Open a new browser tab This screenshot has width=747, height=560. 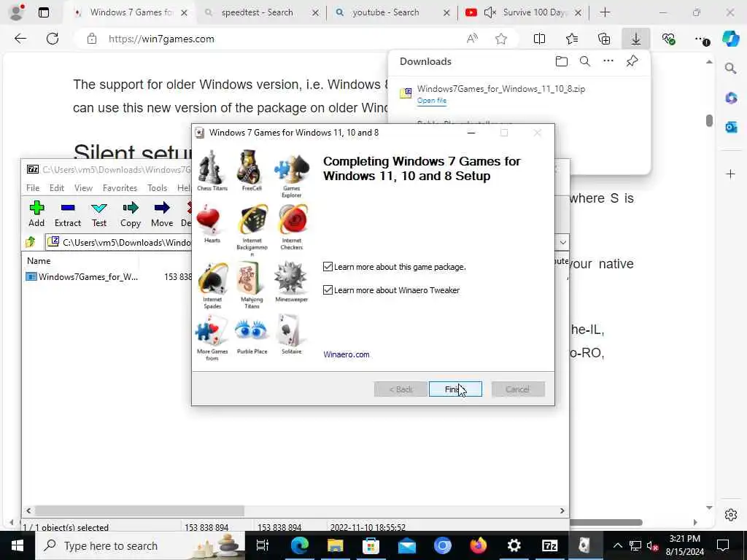[x=605, y=12]
